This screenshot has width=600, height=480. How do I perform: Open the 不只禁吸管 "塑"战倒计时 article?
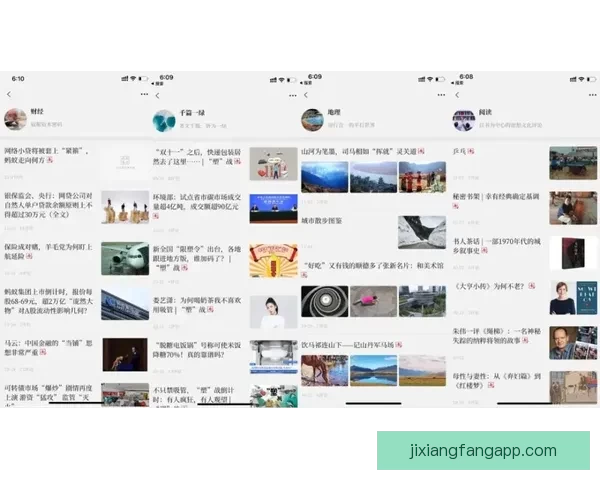click(195, 395)
